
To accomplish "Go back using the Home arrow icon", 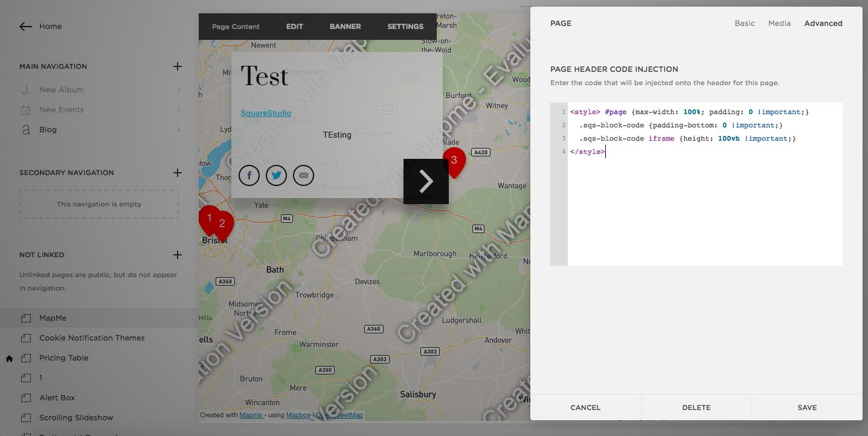I will point(25,27).
